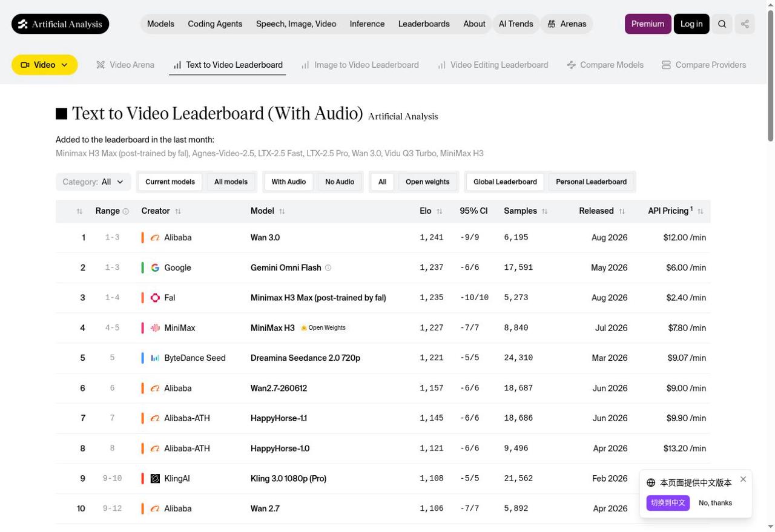Open the Coding Agents menu
Viewport: 775px width, 532px height.
tap(215, 24)
